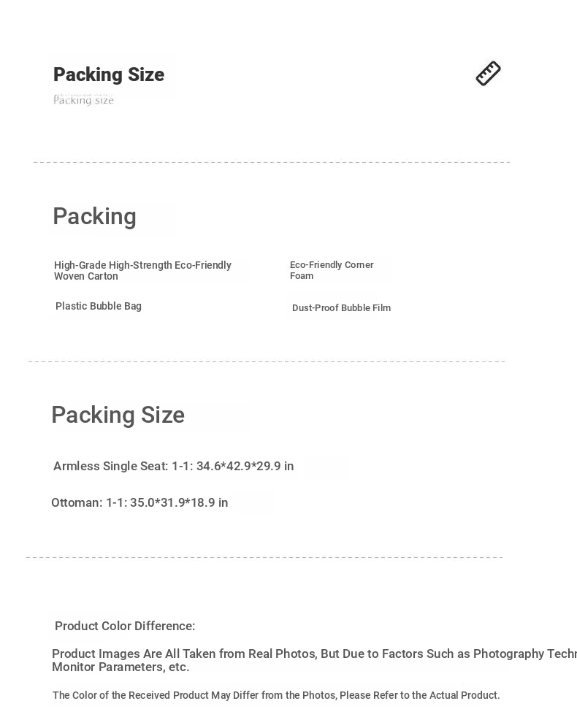Select High-Grade High-Strength Eco-Friendly Woven Carton text
This screenshot has width=577, height=728.
tap(142, 271)
